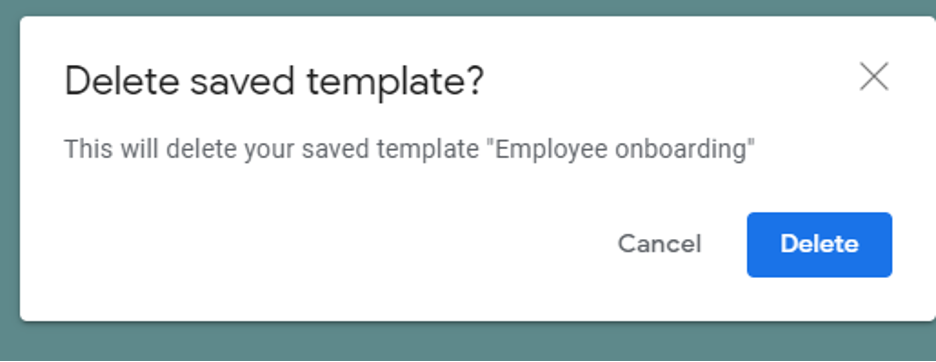Confirm deletion with the blue Delete button
Image resolution: width=936 pixels, height=362 pixels.
point(819,245)
